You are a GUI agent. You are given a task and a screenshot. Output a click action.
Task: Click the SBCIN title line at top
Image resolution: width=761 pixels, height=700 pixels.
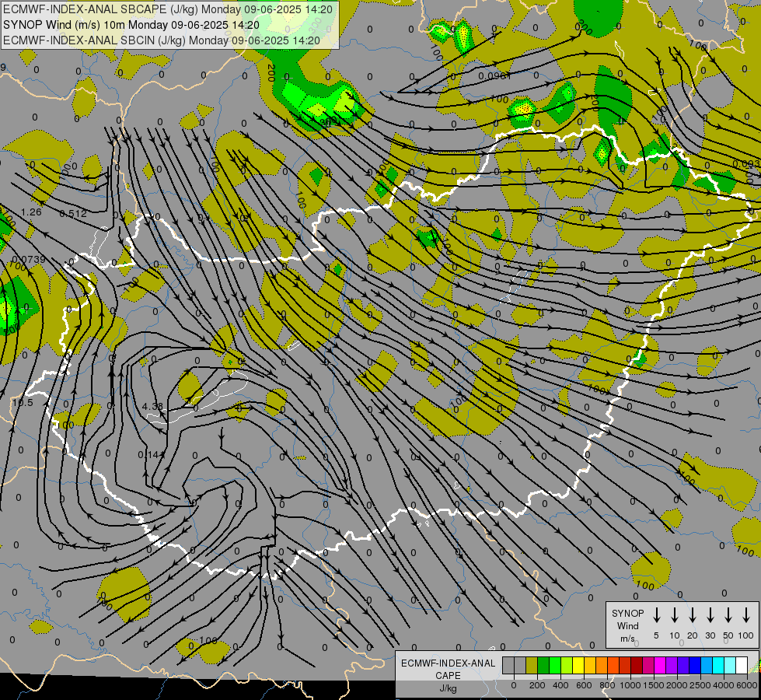162,40
